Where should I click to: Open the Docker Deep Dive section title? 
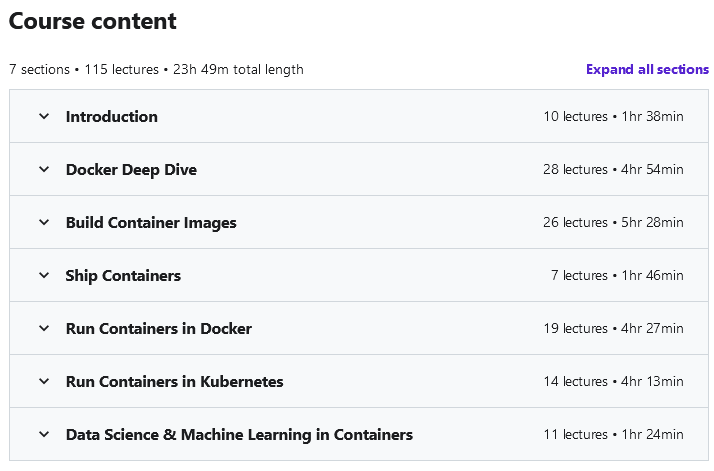[131, 169]
